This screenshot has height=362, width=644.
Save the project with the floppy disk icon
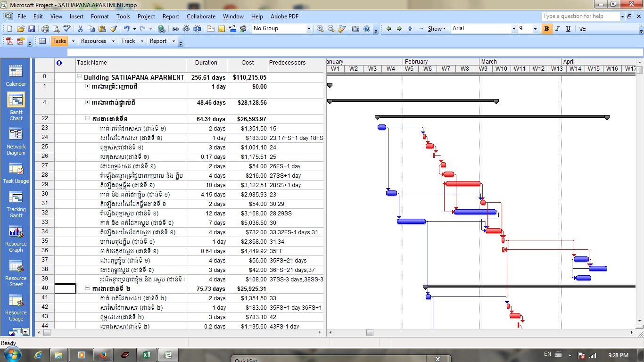[x=32, y=29]
